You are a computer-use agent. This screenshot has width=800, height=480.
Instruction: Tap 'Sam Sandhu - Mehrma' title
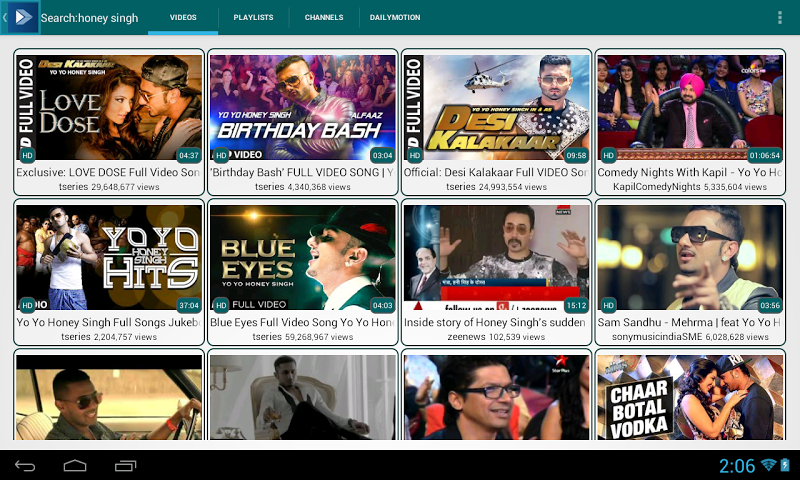point(689,322)
